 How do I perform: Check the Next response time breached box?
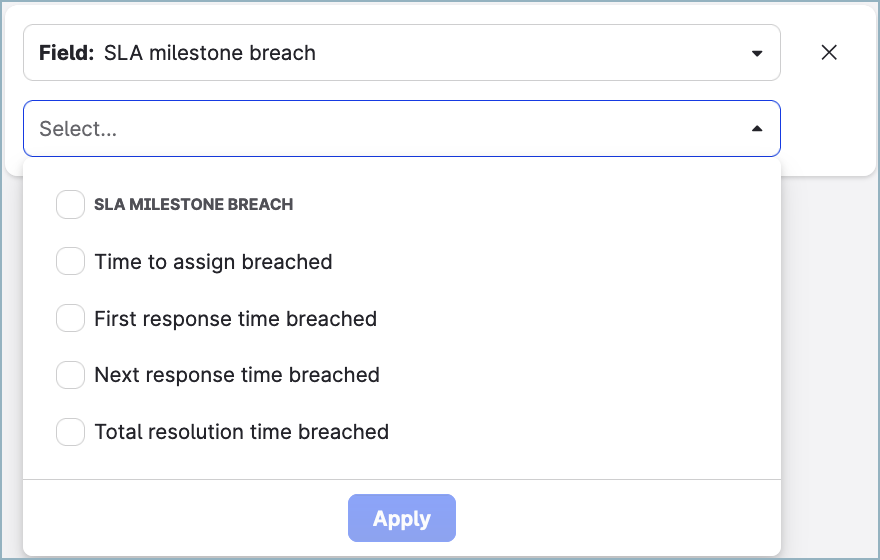coord(70,376)
